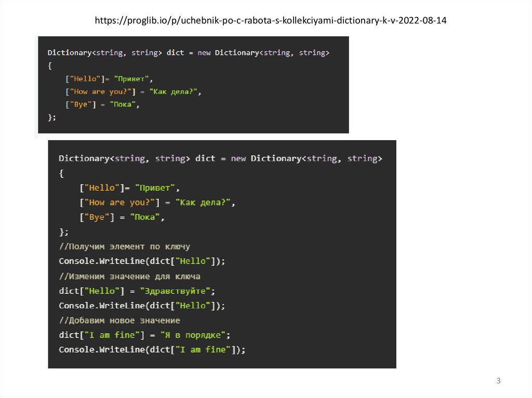The image size is (532, 398).
Task: Select the line assigning "Здравствуйте" to dict["Hello"]
Action: [137, 291]
